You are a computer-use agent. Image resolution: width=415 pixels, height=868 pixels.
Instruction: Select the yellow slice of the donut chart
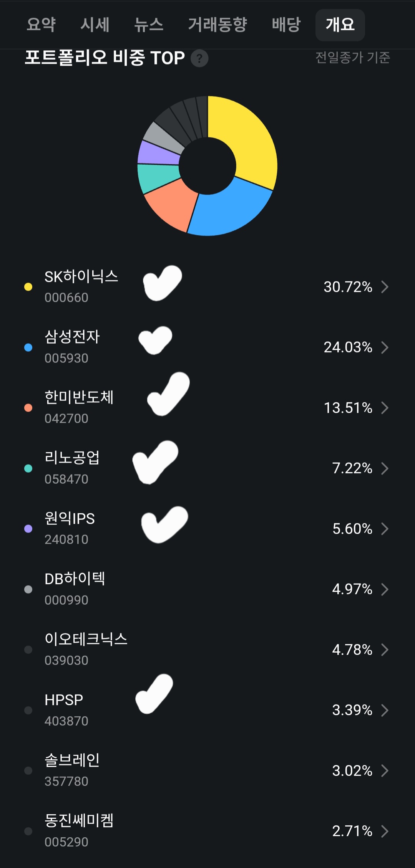(250, 142)
